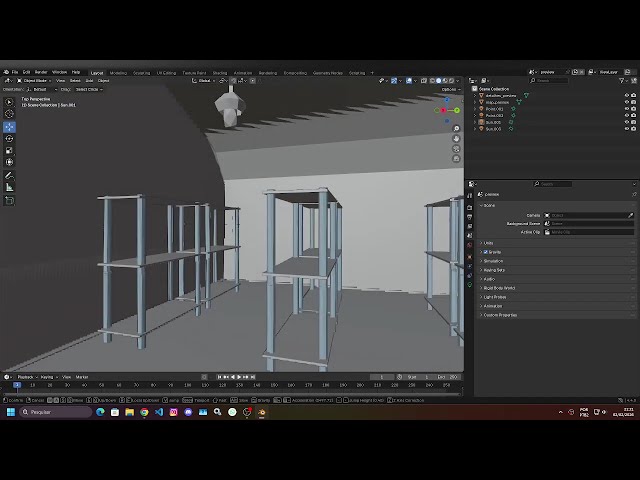Click the pin icon in Properties header
This screenshot has width=640, height=480.
point(634,194)
